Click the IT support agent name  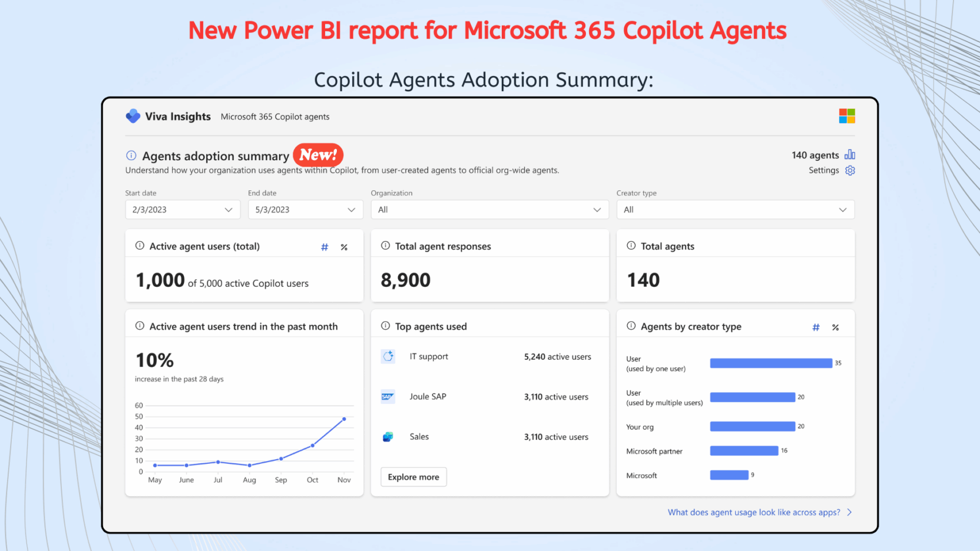tap(429, 356)
